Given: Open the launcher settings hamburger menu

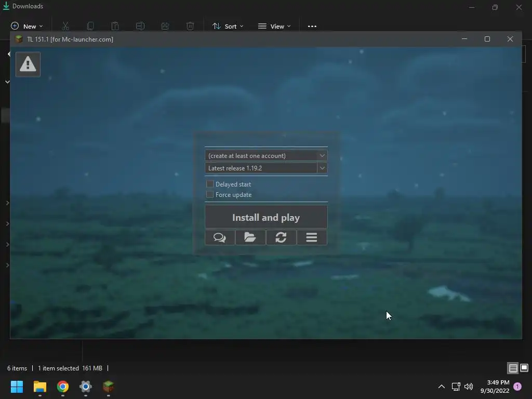Looking at the screenshot, I should pos(312,237).
